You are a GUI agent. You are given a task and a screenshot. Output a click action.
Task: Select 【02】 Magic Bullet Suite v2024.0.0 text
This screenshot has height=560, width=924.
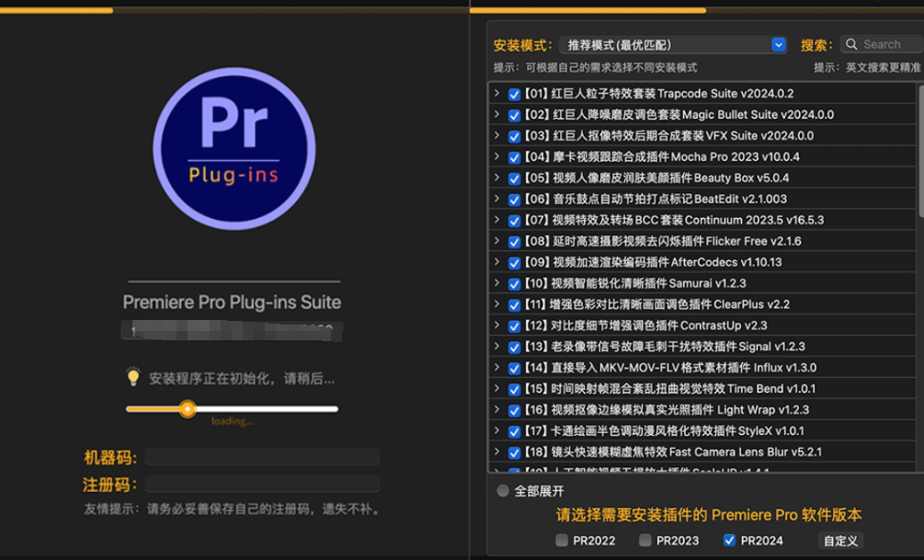click(x=679, y=114)
